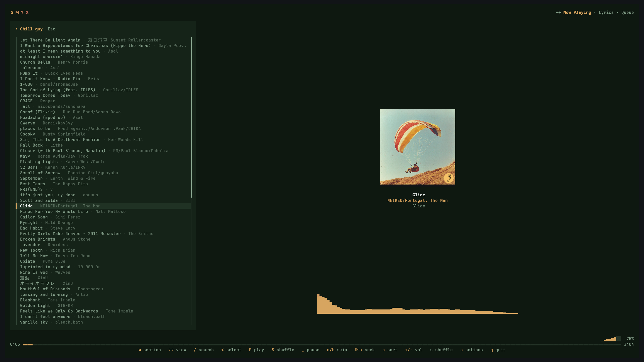Select track 1-800
644x362 pixels.
click(104, 84)
